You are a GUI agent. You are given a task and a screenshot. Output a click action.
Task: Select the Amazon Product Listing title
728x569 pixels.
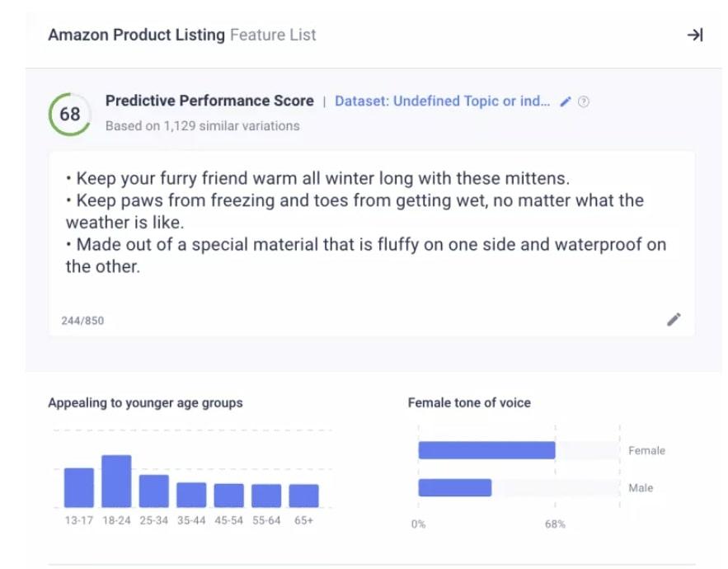136,35
